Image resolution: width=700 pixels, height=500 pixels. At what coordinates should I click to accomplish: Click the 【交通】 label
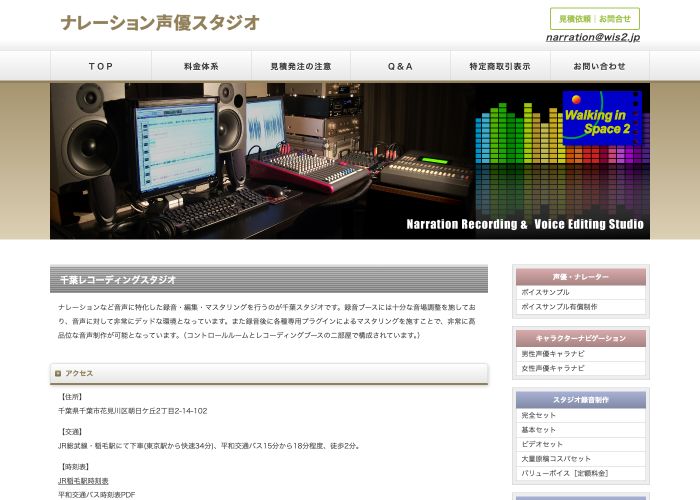click(71, 432)
